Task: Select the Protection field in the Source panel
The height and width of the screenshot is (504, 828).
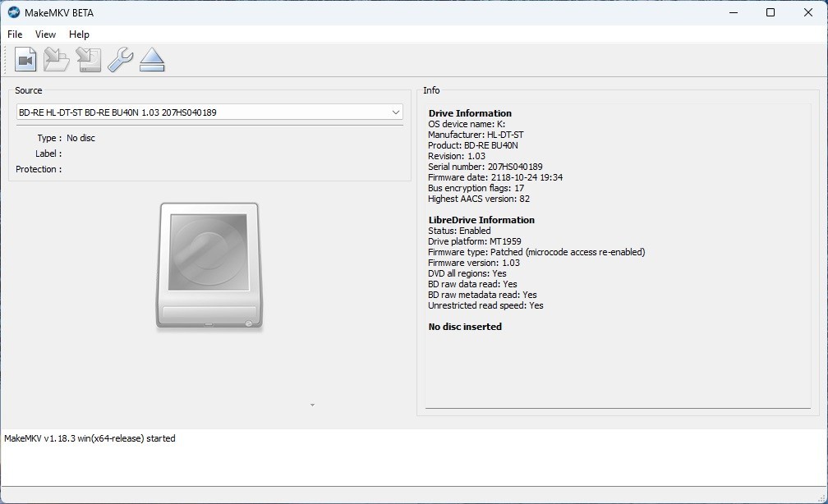Action: [39, 169]
